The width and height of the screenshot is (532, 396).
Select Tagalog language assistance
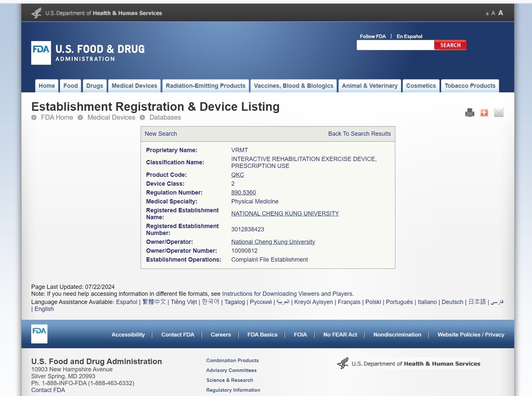point(235,302)
